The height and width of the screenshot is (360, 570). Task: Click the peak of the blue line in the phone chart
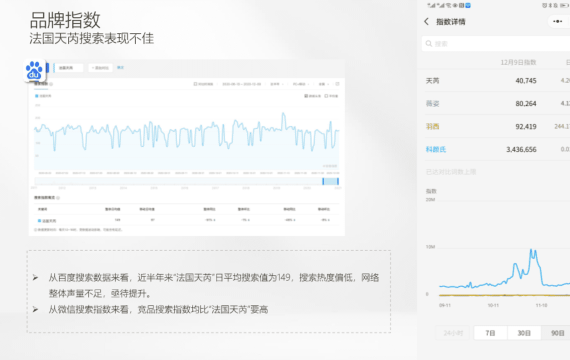tap(531, 250)
